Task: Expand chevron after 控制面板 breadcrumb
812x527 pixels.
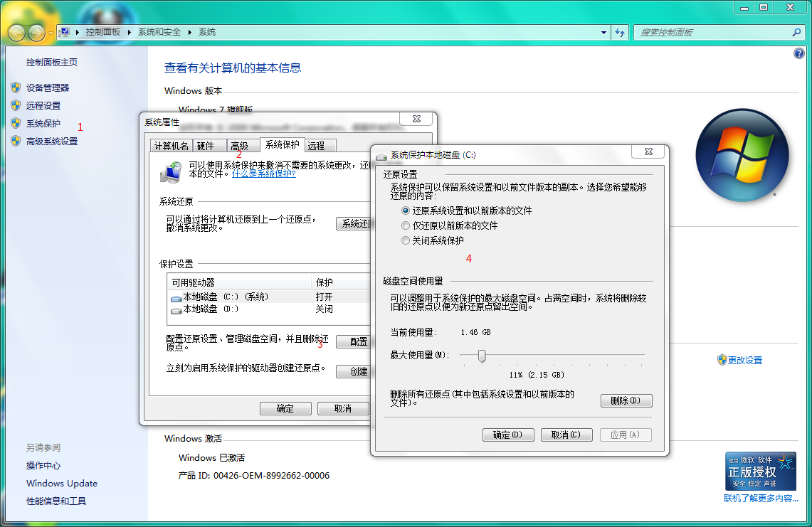Action: tap(130, 32)
